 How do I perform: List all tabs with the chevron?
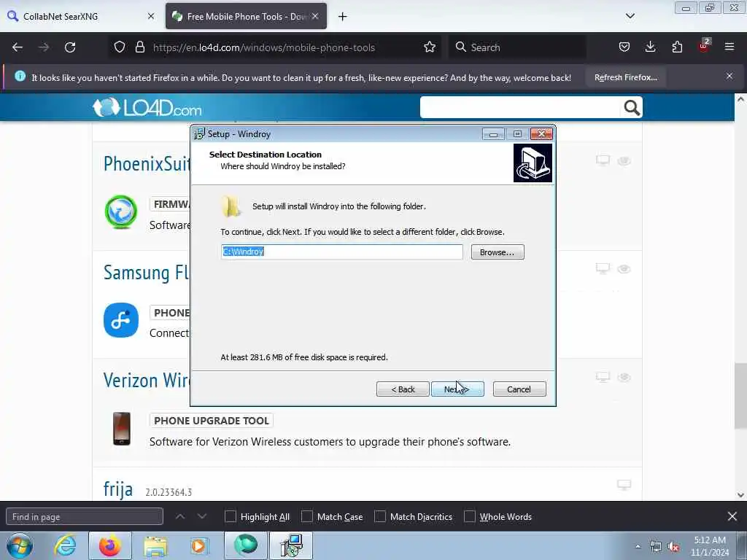tap(630, 16)
